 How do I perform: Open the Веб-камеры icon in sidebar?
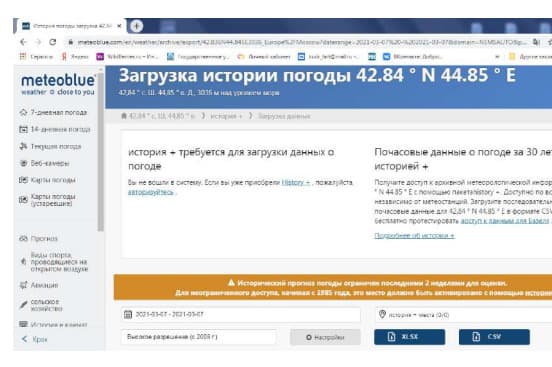tap(23, 163)
